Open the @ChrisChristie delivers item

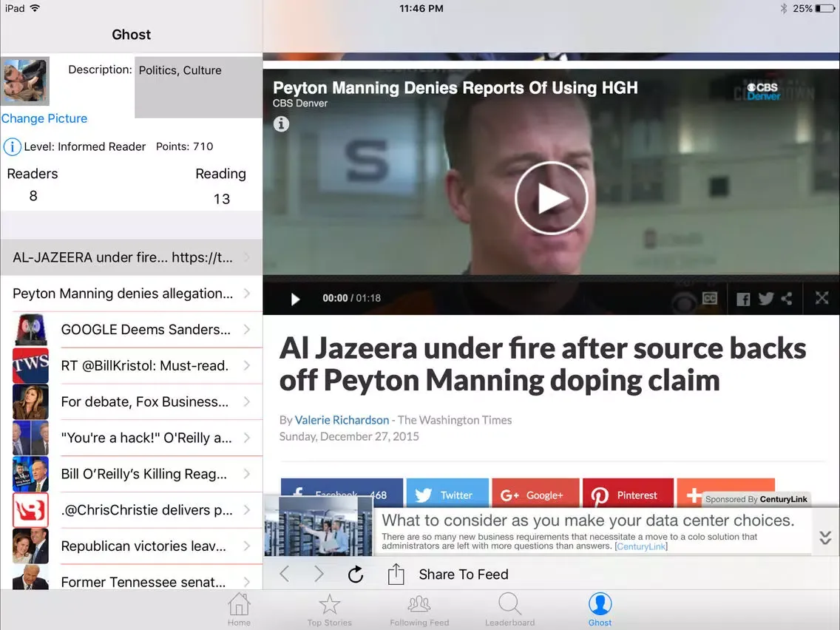click(132, 510)
